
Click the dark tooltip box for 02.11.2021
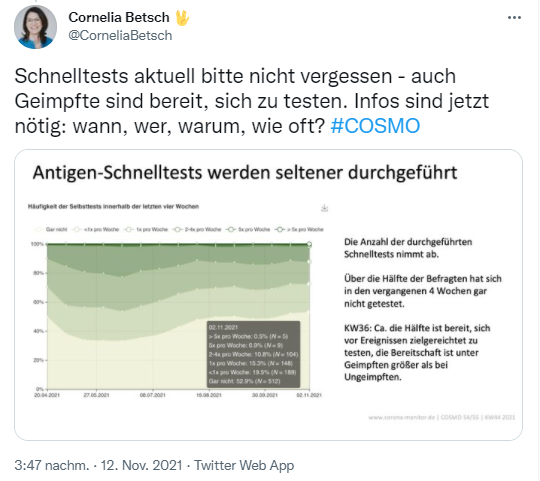[253, 354]
